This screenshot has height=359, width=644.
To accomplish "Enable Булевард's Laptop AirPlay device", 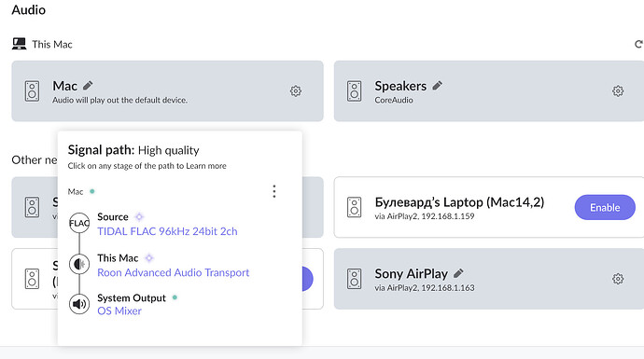I will pyautogui.click(x=605, y=207).
